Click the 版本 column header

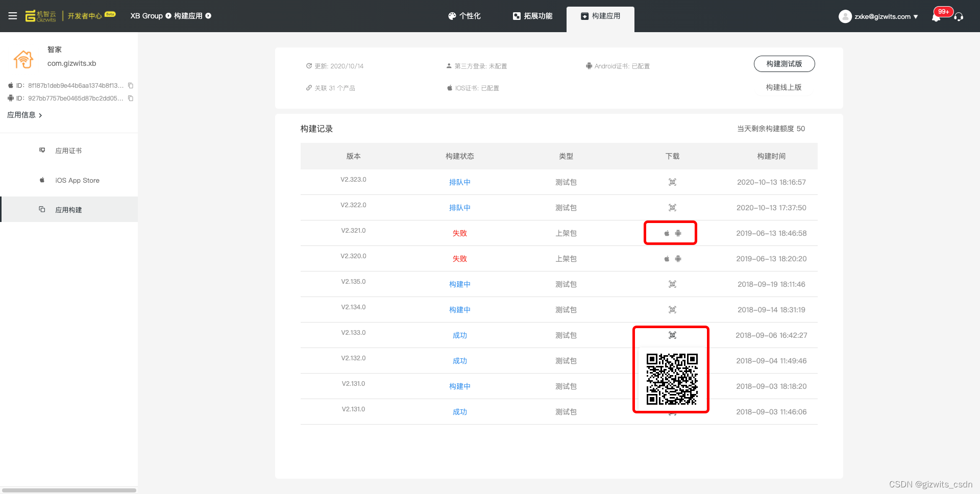353,156
